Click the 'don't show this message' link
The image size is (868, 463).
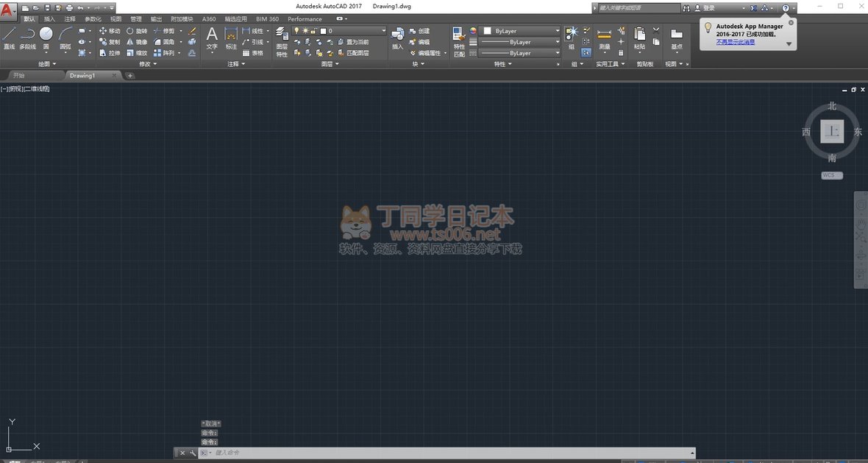(x=735, y=42)
